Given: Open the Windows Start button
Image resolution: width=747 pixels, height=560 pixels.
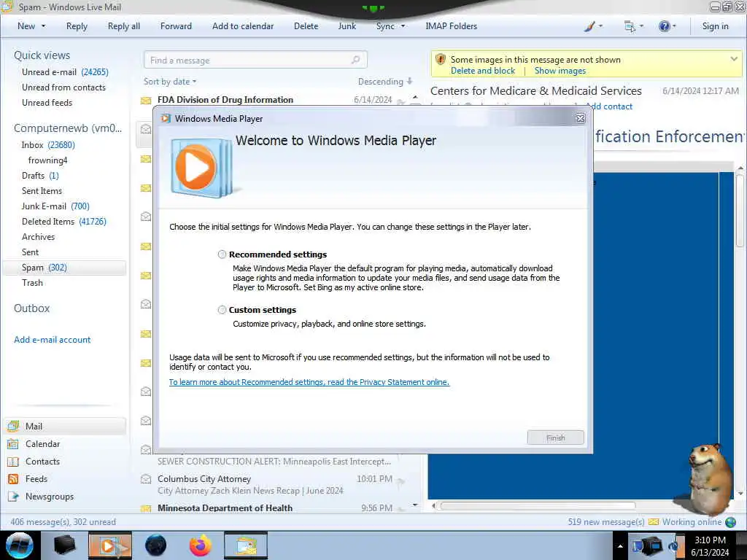Looking at the screenshot, I should (20, 545).
